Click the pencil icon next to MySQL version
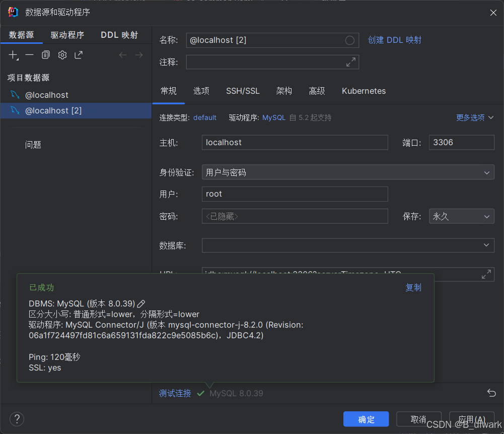Viewport: 504px width, 434px height. (140, 303)
